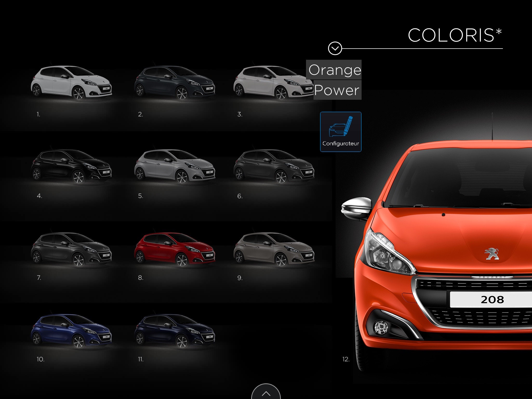This screenshot has height=399, width=532.
Task: Click the 'COLORIS*' heading
Action: click(455, 35)
